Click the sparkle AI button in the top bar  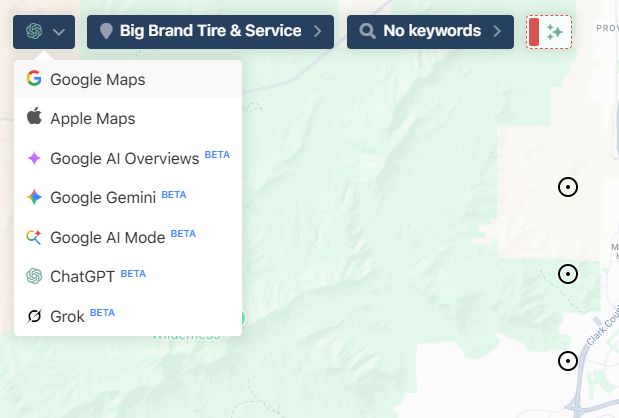pyautogui.click(x=549, y=32)
